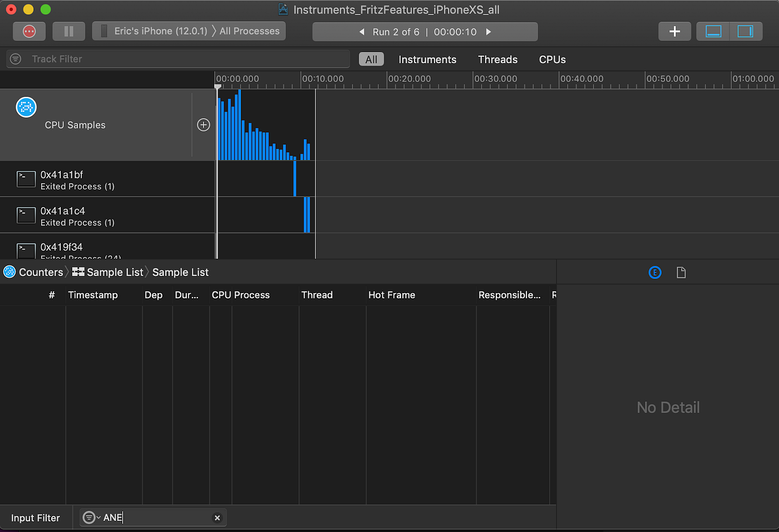Click the circled plus on CPU Samples track
779x532 pixels.
click(x=204, y=125)
